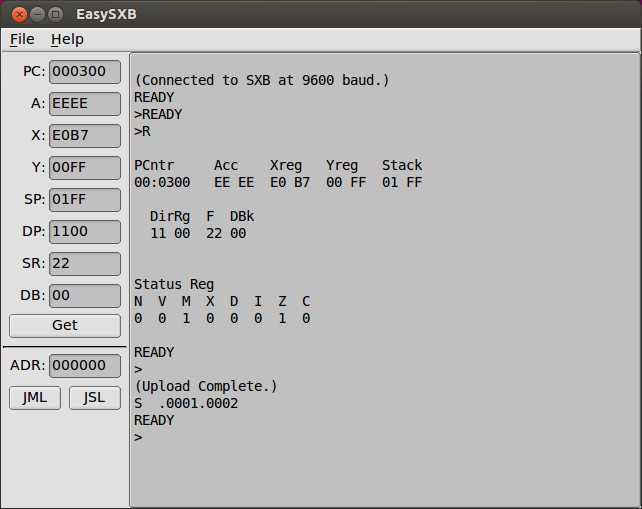Screen dimensions: 642x509
Task: Click the JML button
Action: click(35, 397)
